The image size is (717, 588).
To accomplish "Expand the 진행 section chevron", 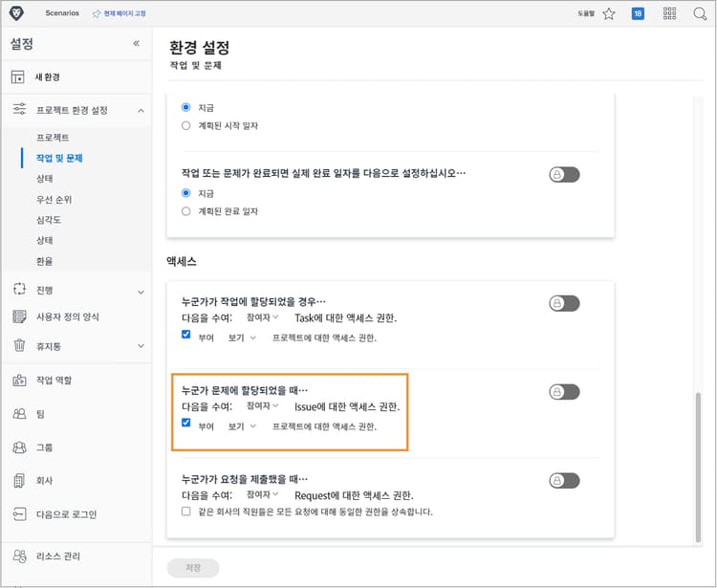I will tap(141, 292).
